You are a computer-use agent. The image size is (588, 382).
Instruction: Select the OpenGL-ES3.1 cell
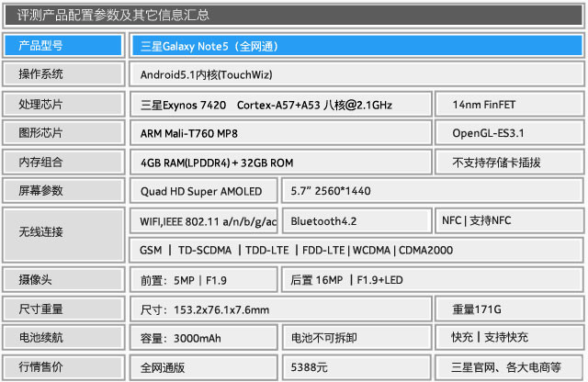(x=508, y=133)
